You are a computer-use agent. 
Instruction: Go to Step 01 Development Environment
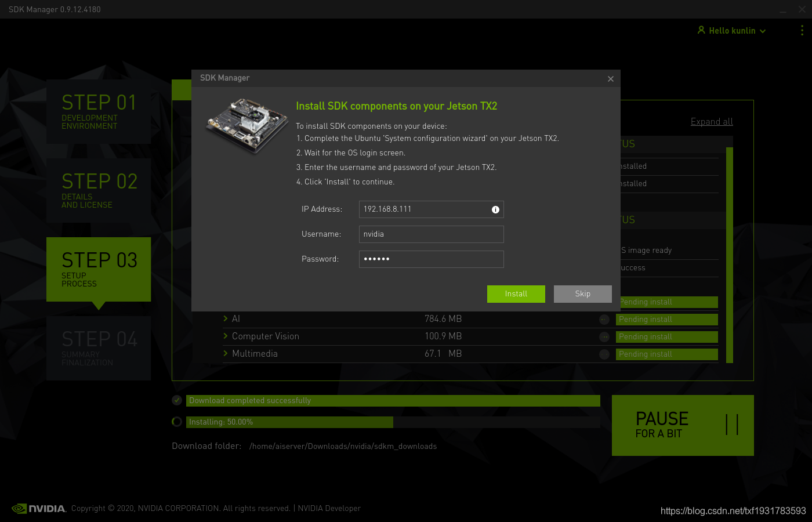99,111
